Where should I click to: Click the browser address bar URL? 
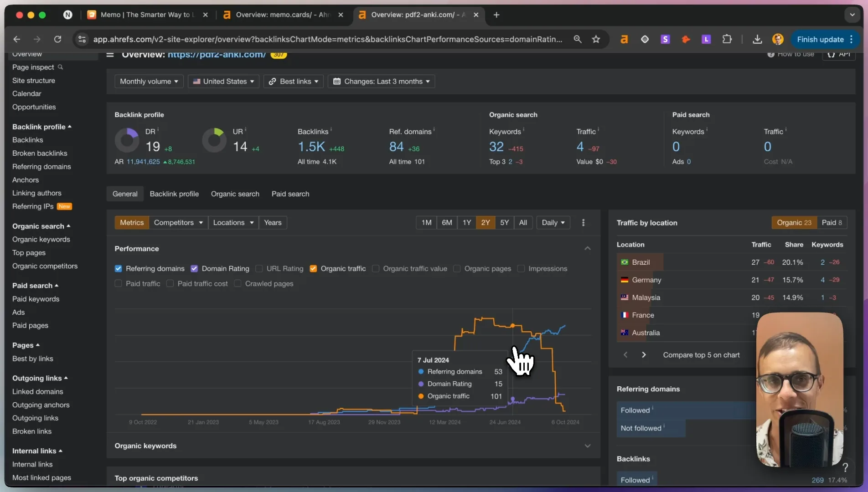327,39
